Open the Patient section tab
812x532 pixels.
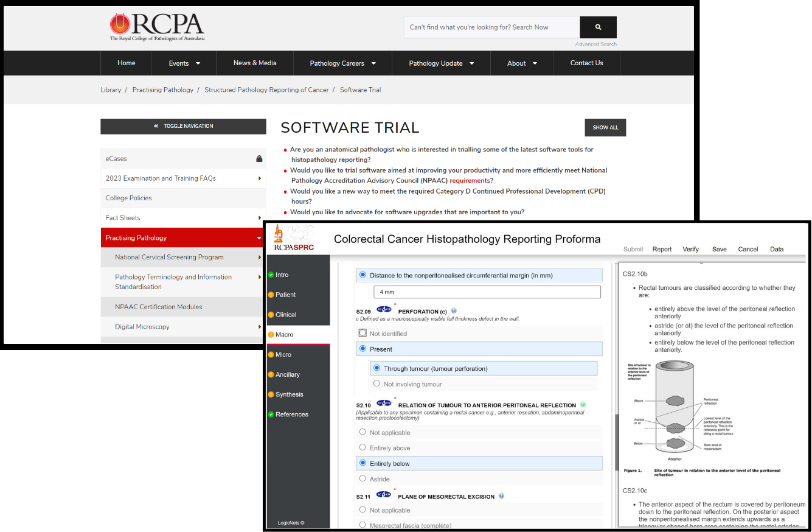298,295
